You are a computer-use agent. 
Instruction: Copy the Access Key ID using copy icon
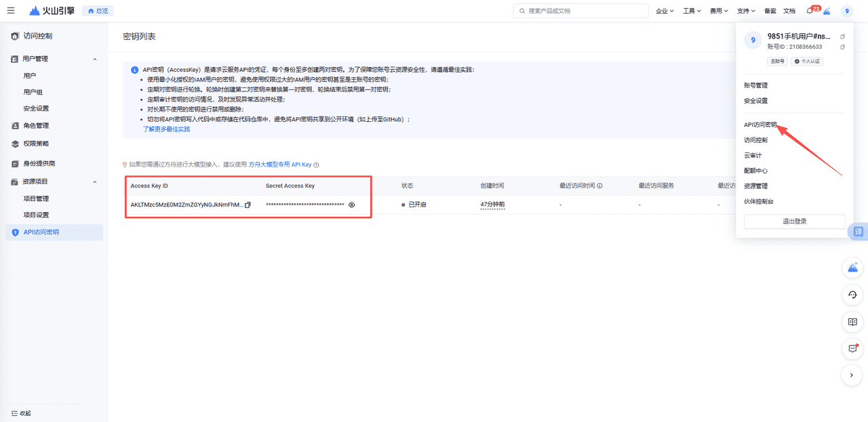[246, 205]
